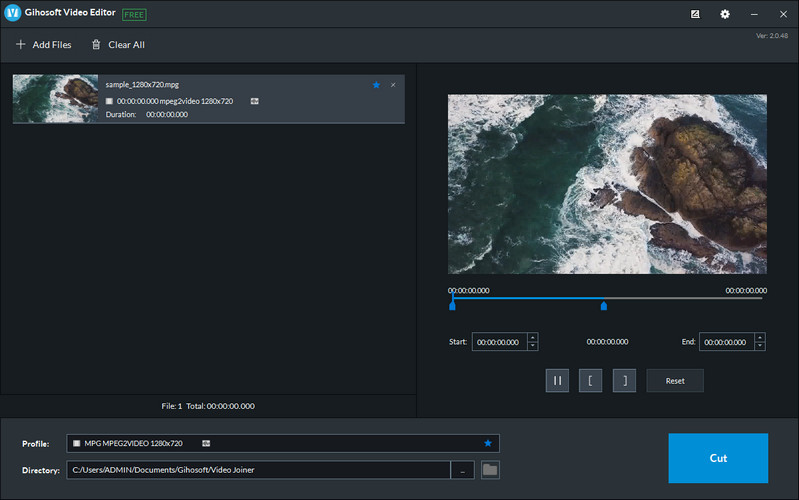Increase the End time with the up arrow
799x500 pixels.
[760, 337]
